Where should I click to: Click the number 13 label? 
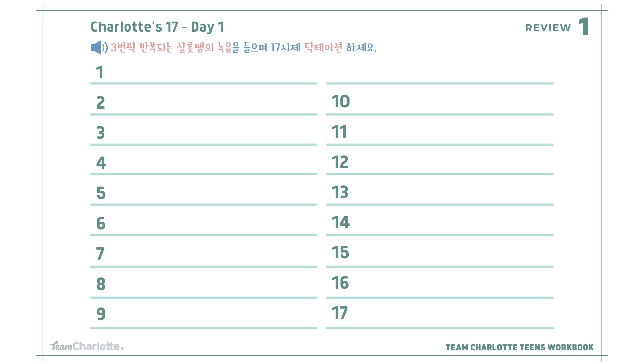coord(340,192)
